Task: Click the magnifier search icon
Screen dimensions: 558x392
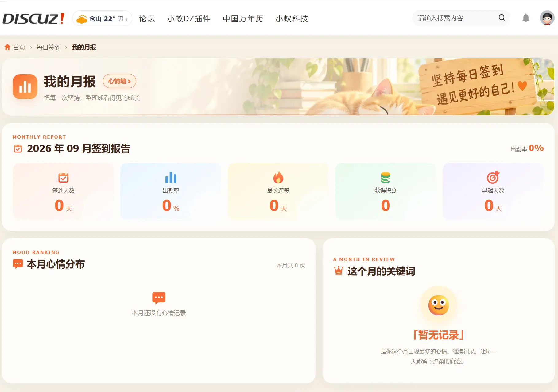Action: (502, 18)
